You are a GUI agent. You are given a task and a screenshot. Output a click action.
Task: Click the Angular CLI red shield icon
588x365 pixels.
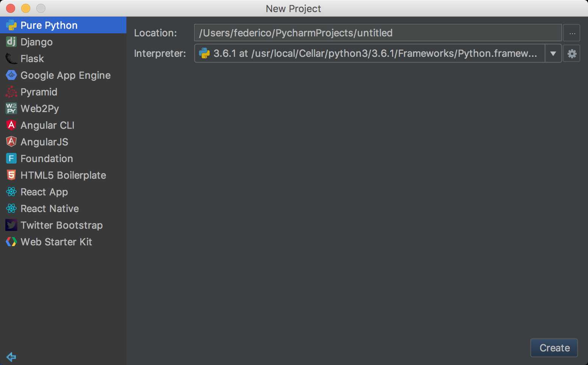coord(11,125)
